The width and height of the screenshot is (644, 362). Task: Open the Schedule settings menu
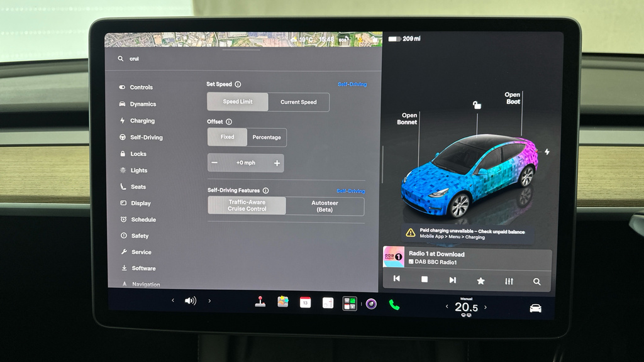pyautogui.click(x=138, y=219)
